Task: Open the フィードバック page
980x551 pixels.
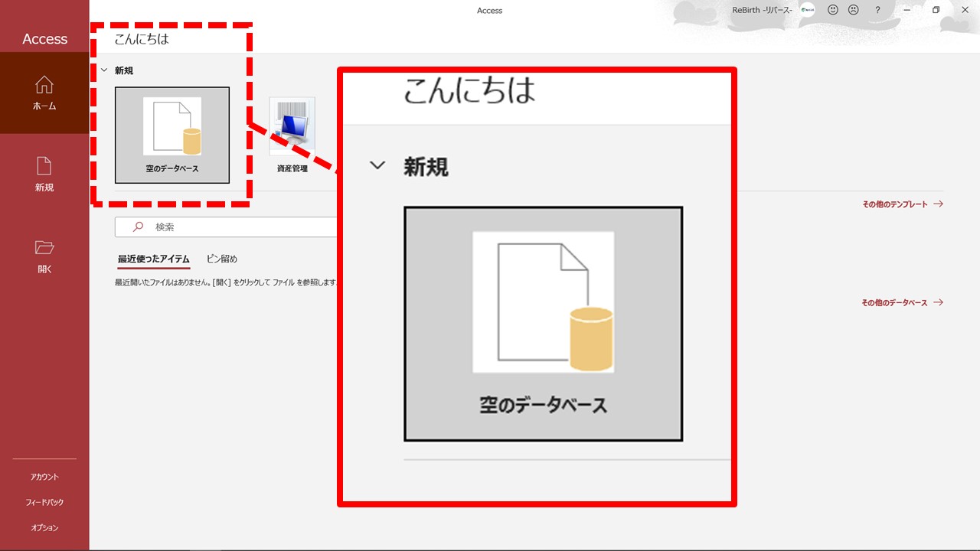Action: (x=44, y=502)
